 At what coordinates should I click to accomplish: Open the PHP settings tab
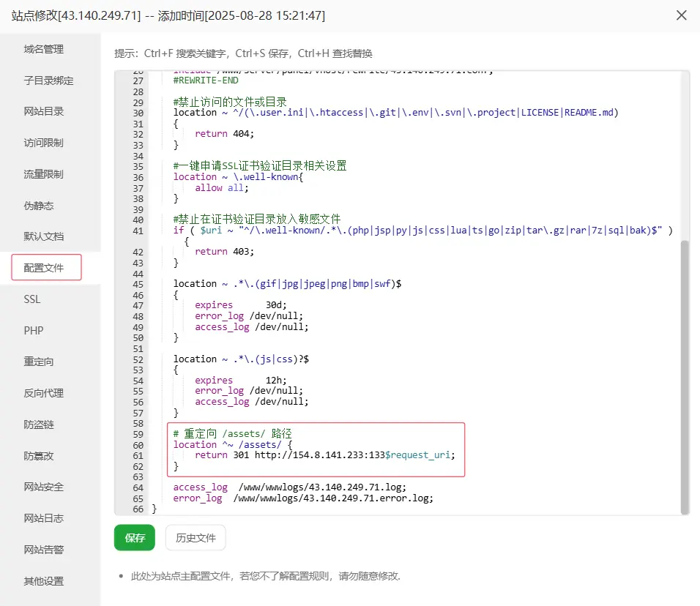(x=34, y=331)
